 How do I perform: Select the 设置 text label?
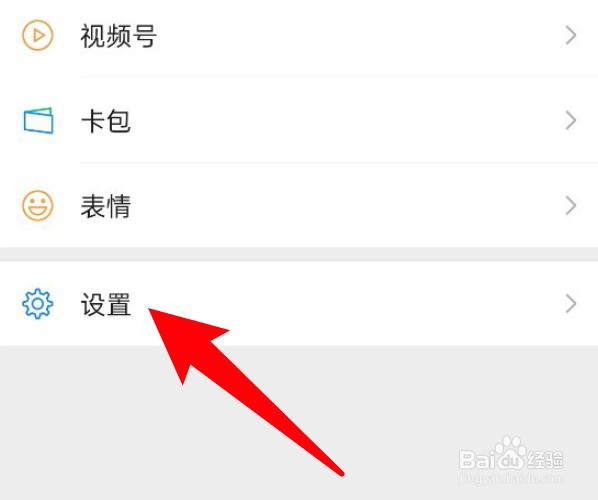[106, 304]
